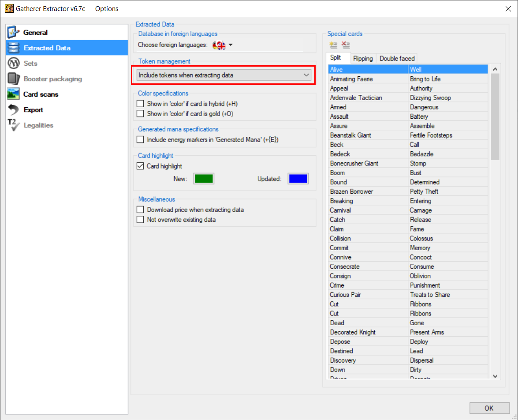
Task: Switch to the Double faced tab
Action: pyautogui.click(x=397, y=58)
